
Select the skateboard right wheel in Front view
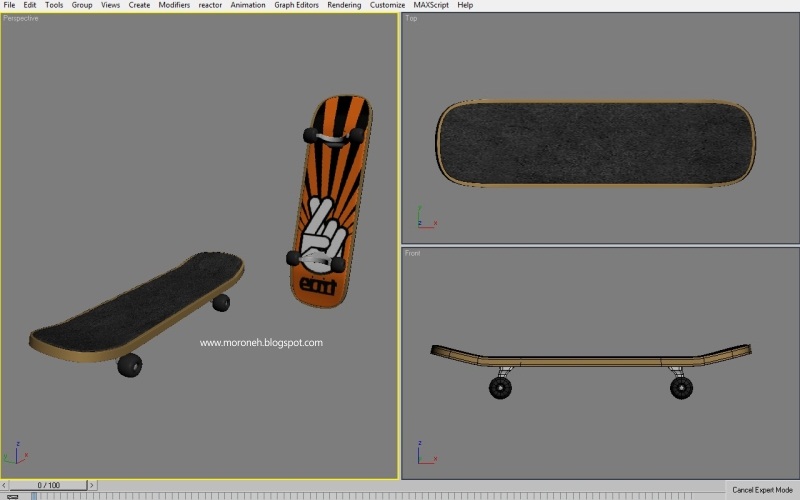click(681, 388)
